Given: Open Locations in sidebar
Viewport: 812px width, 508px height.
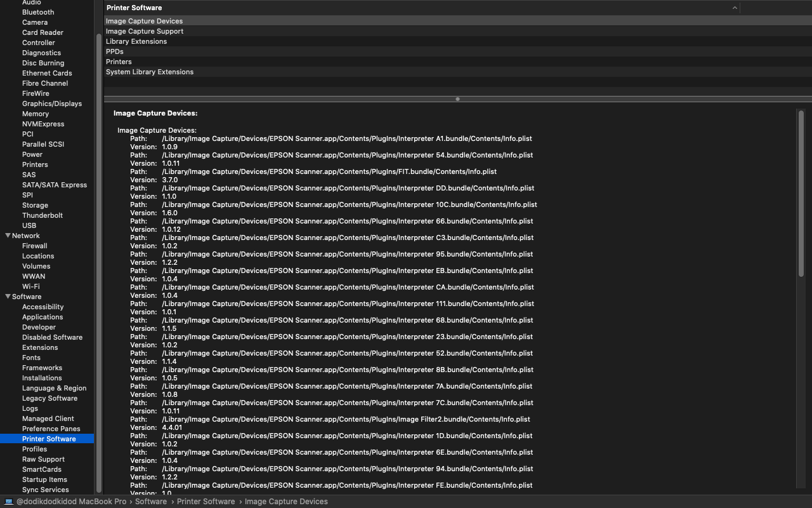Looking at the screenshot, I should [38, 256].
